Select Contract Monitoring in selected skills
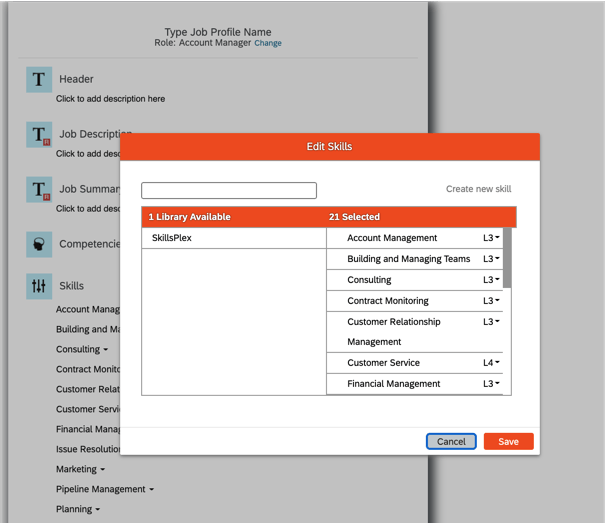Viewport: 606px width, 523px height. click(x=388, y=301)
